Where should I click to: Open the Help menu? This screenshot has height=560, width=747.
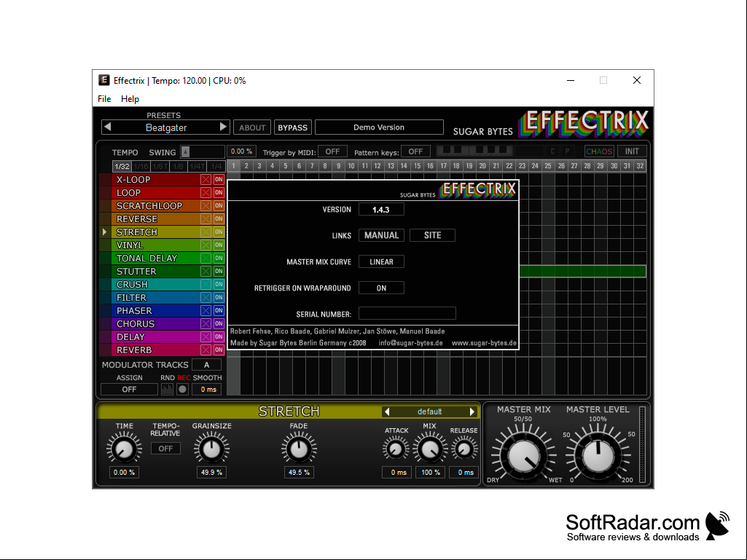click(130, 98)
